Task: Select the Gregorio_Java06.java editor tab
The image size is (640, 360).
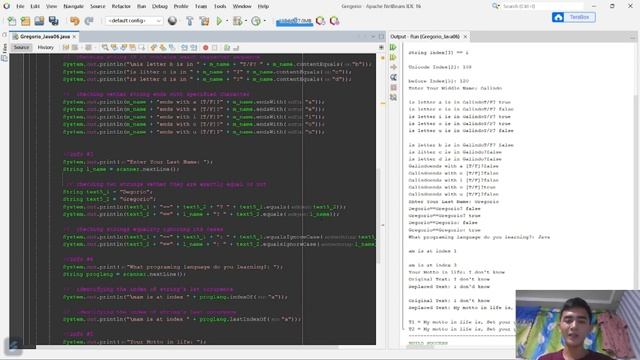Action: (x=44, y=37)
